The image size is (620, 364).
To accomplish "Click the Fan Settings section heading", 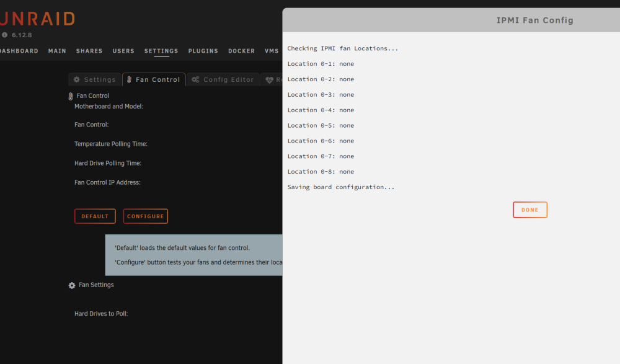I will pos(96,285).
